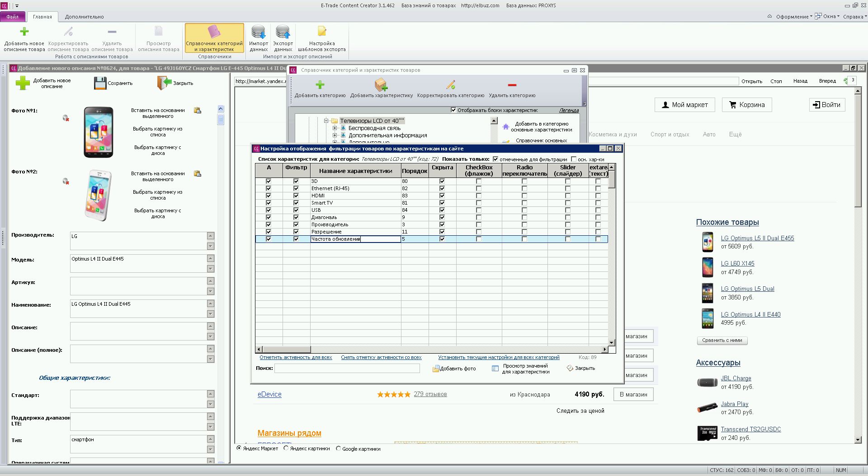Viewport: 868px width, 476px height.
Task: Open the 'Файл' menu
Action: click(x=13, y=17)
